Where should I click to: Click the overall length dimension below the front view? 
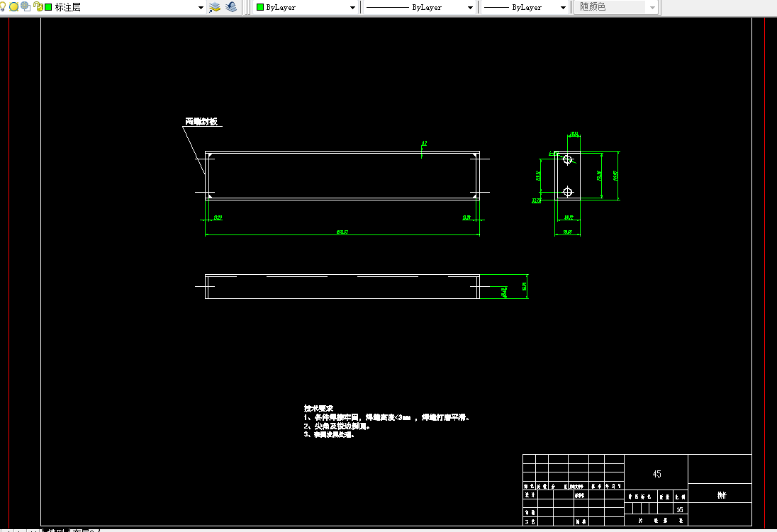pos(342,232)
